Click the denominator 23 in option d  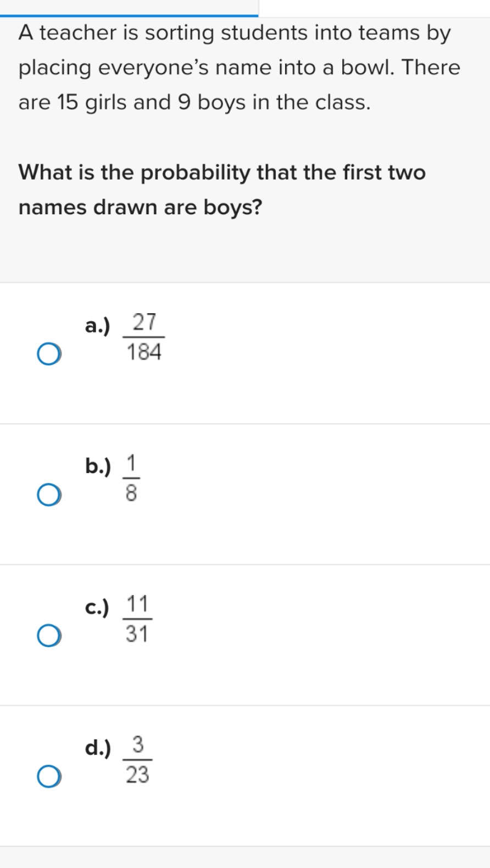pos(137,775)
